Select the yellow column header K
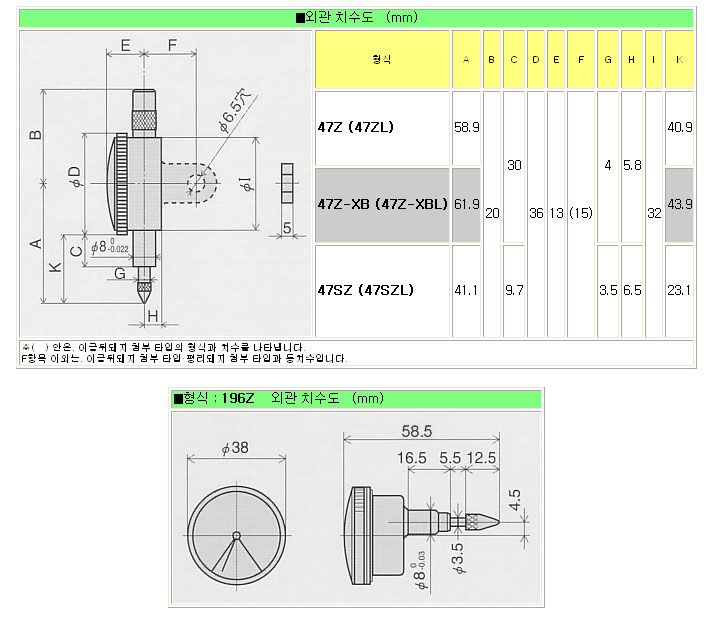Viewport: 712px width, 625px height. pos(679,60)
